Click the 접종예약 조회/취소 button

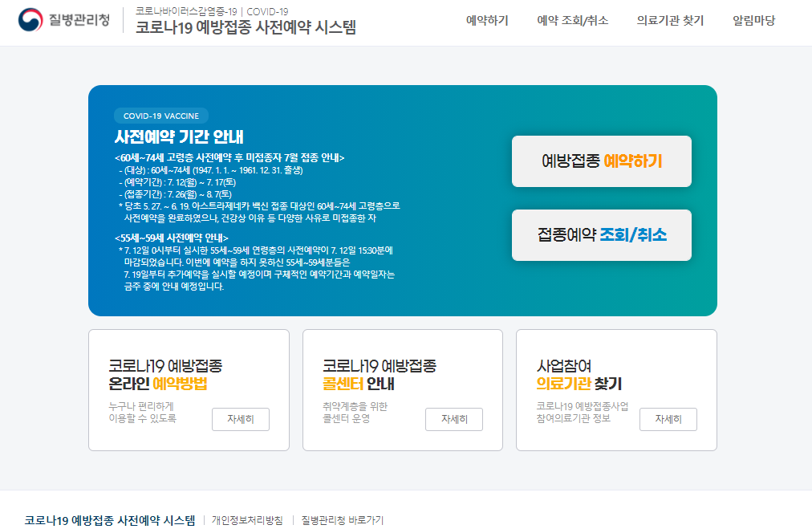(601, 235)
